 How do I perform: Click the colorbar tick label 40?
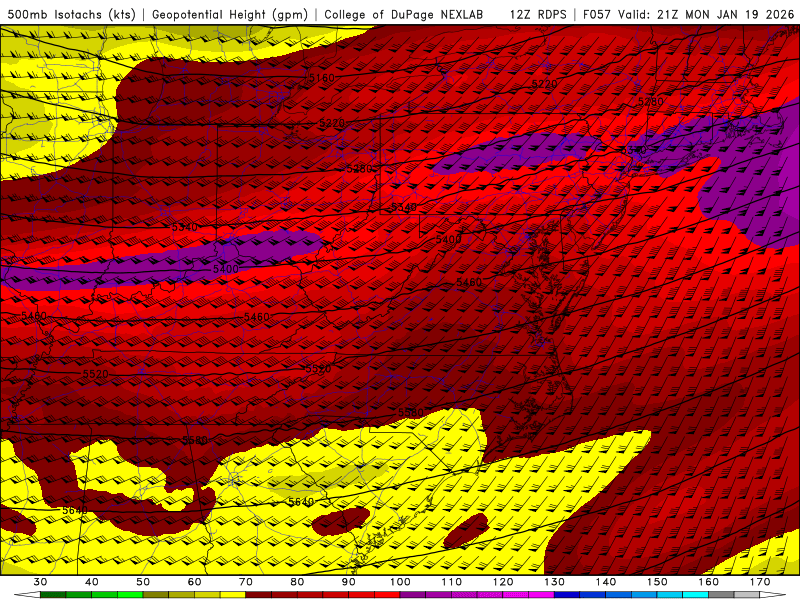[x=92, y=582]
